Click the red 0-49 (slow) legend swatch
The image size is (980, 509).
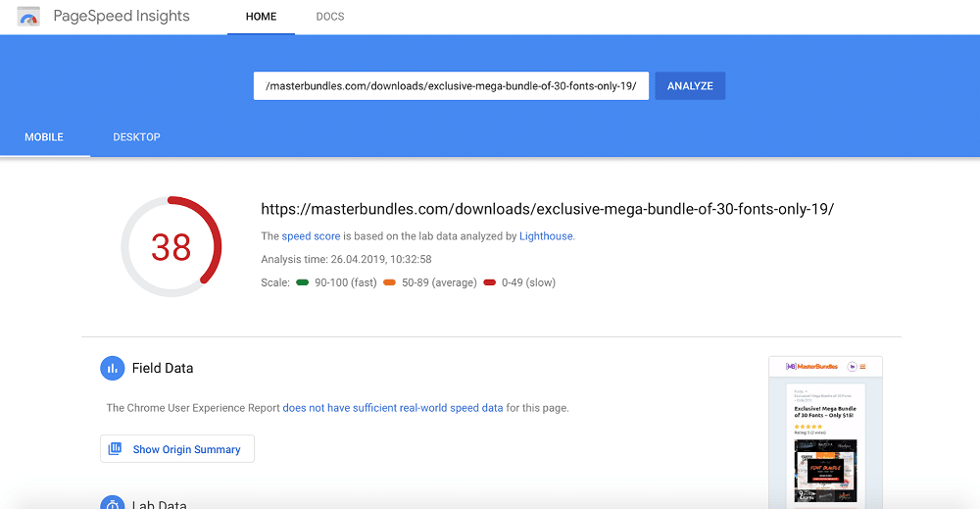[489, 282]
